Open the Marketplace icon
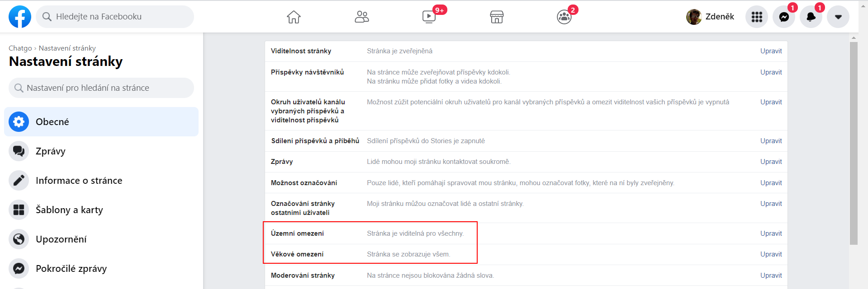This screenshot has width=868, height=289. coord(497,17)
